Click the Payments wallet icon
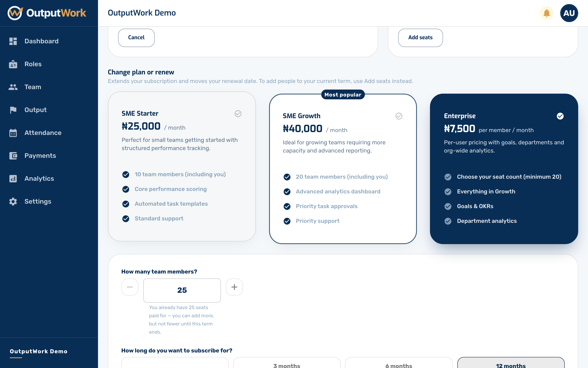The height and width of the screenshot is (368, 588). [13, 156]
